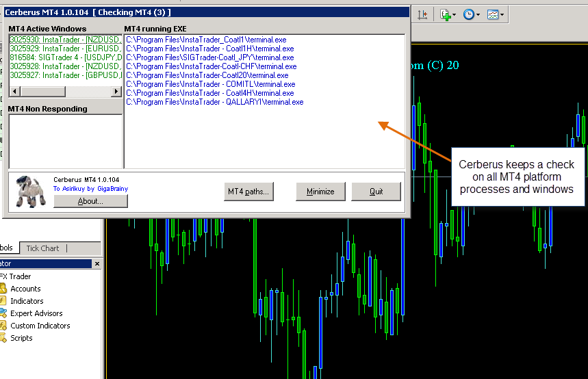Open the About dialog
This screenshot has height=379, width=588.
90,201
